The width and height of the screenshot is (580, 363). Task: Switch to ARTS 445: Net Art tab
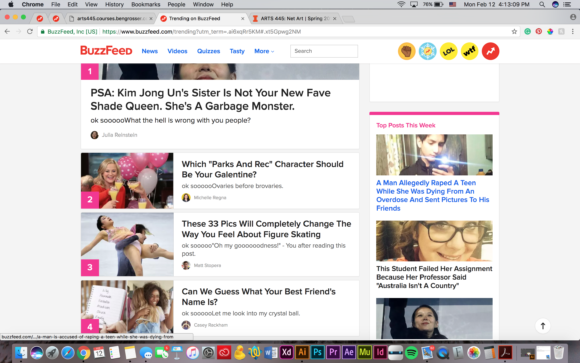click(x=294, y=18)
